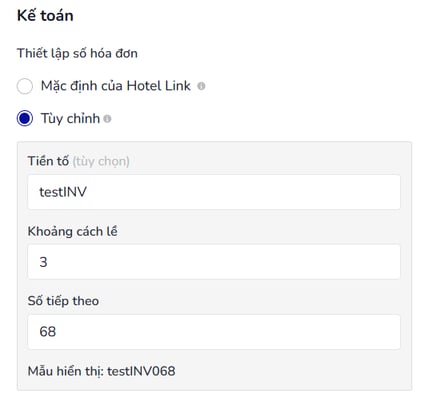Click the value 68 in next number field
This screenshot has height=413, width=445.
coord(48,332)
